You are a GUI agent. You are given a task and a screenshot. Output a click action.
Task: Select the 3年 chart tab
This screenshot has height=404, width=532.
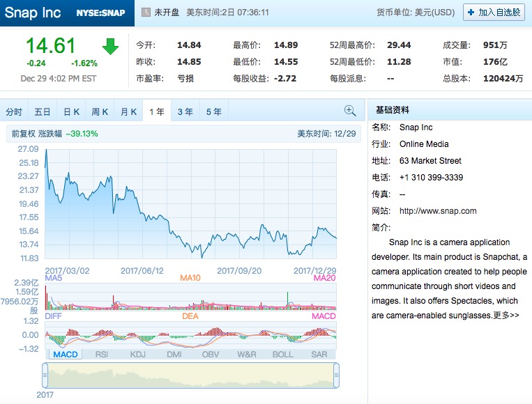(185, 111)
